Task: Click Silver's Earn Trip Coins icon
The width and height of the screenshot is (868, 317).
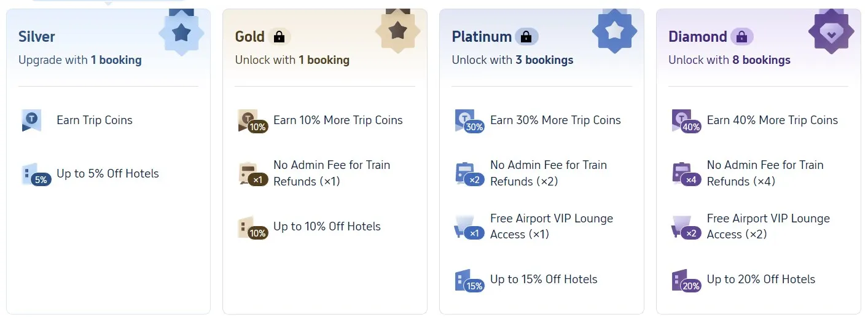Action: point(32,120)
